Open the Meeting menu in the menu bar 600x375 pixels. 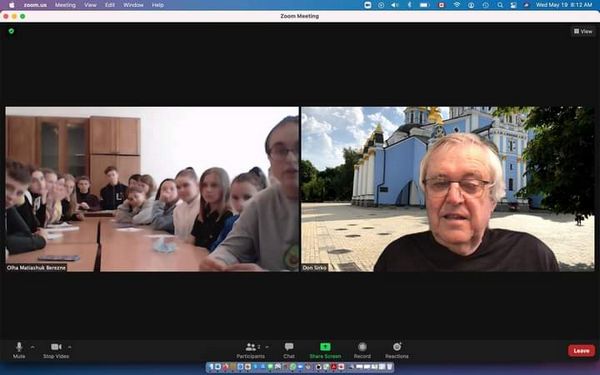pyautogui.click(x=65, y=5)
